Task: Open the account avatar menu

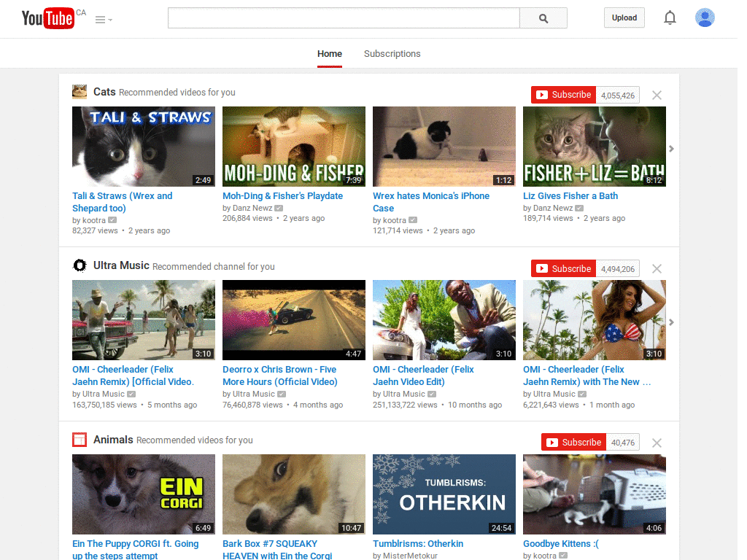Action: tap(705, 17)
